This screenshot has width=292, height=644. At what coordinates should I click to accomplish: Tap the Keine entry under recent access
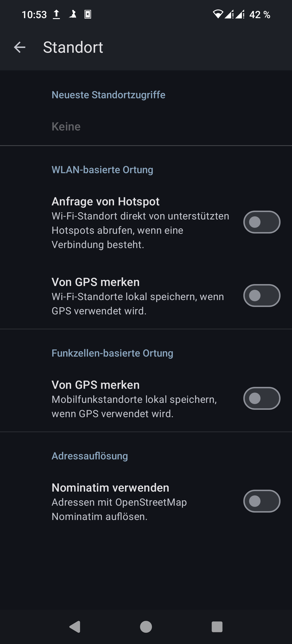(66, 126)
